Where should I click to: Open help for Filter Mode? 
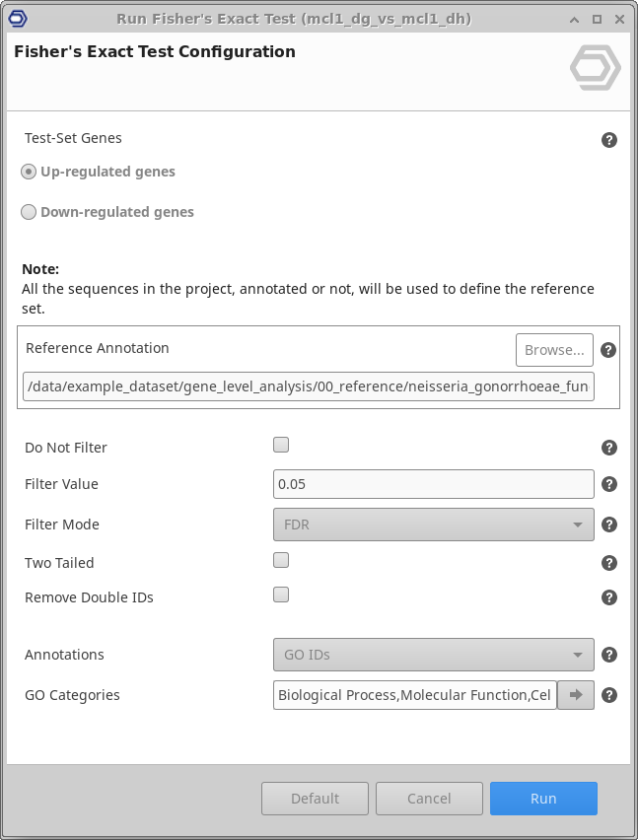609,525
